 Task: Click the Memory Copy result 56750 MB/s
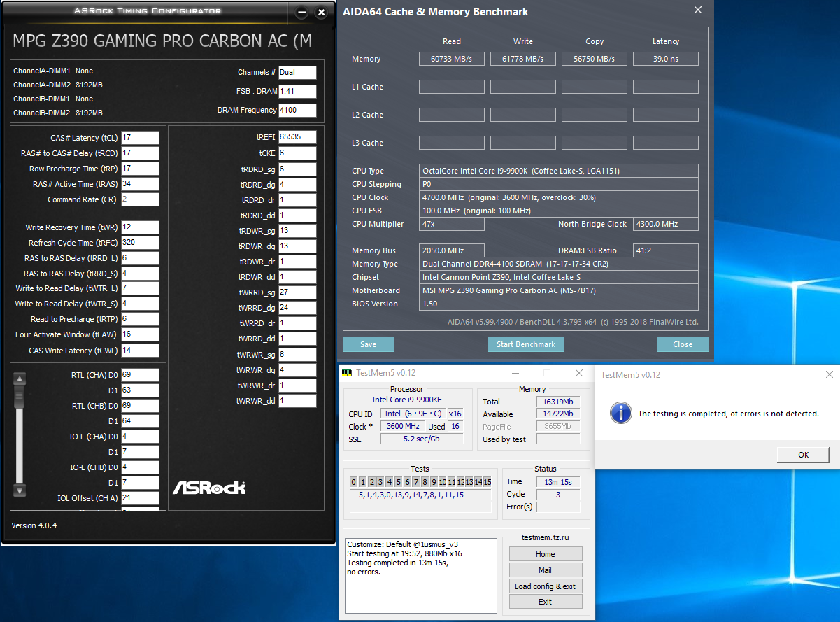(595, 59)
